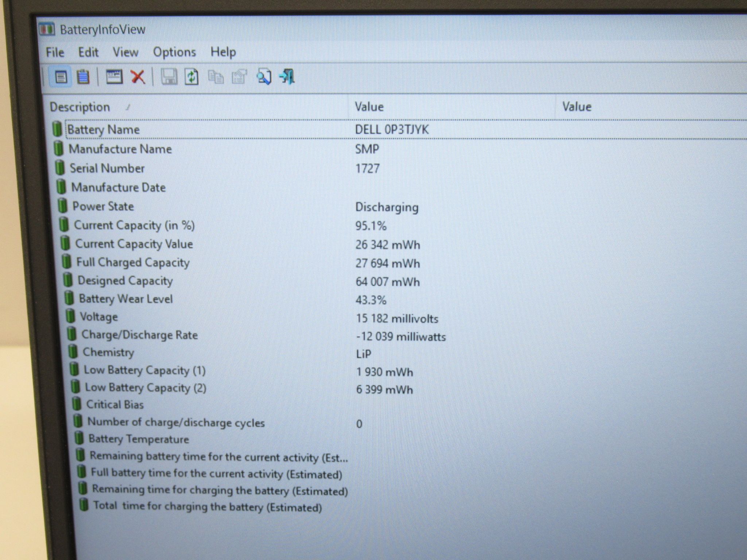Select the 26 342 mWh value
Viewport: 747px width, 560px height.
(388, 245)
